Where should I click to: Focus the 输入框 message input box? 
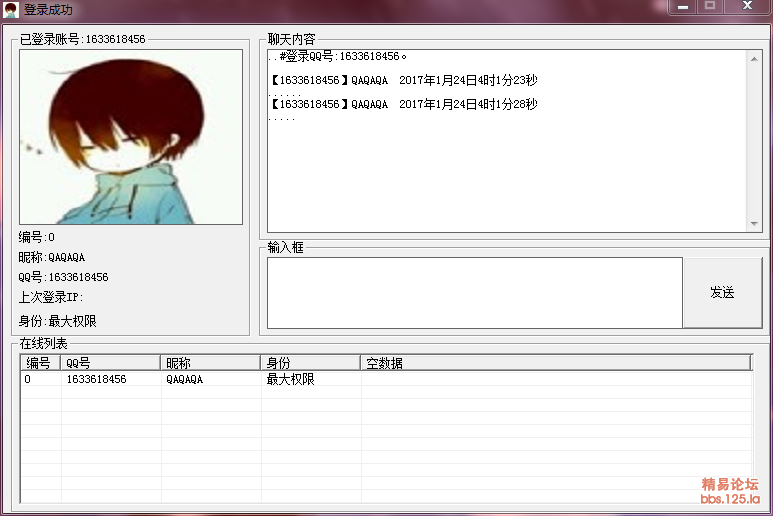pyautogui.click(x=474, y=292)
